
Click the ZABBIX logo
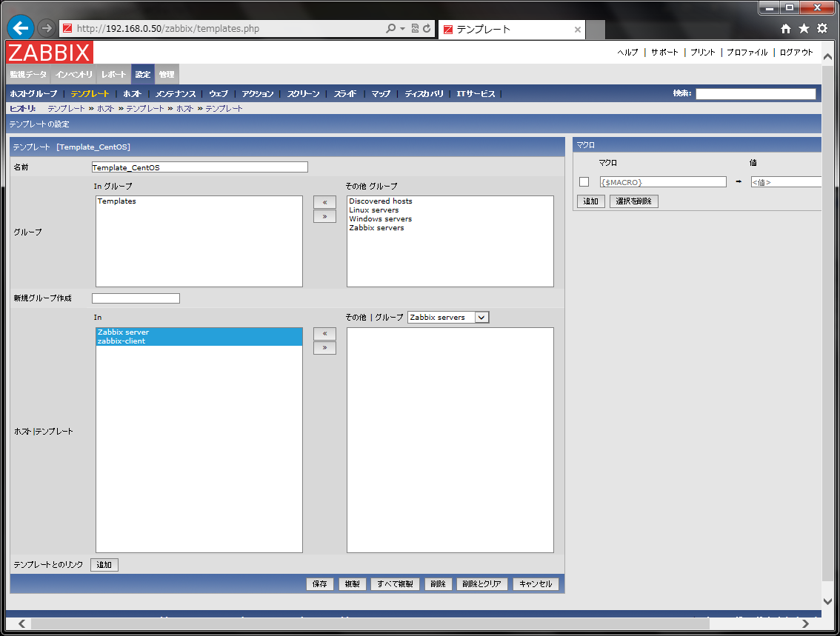[50, 53]
